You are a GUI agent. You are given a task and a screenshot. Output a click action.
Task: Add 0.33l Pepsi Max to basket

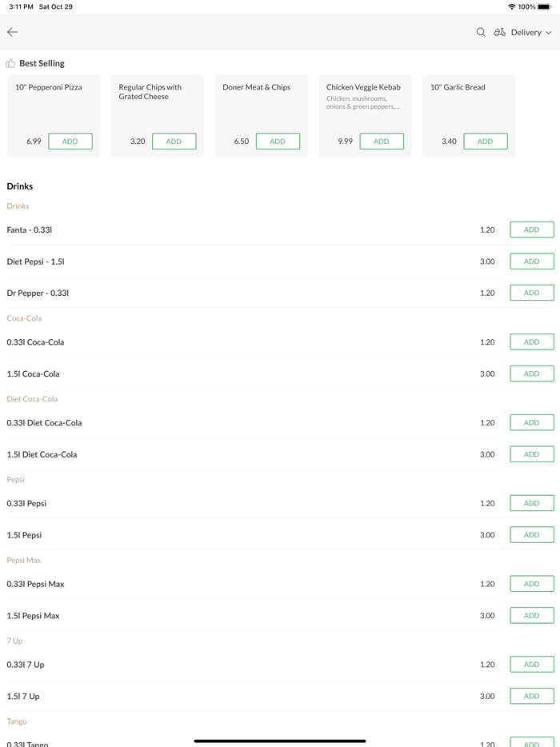point(531,584)
